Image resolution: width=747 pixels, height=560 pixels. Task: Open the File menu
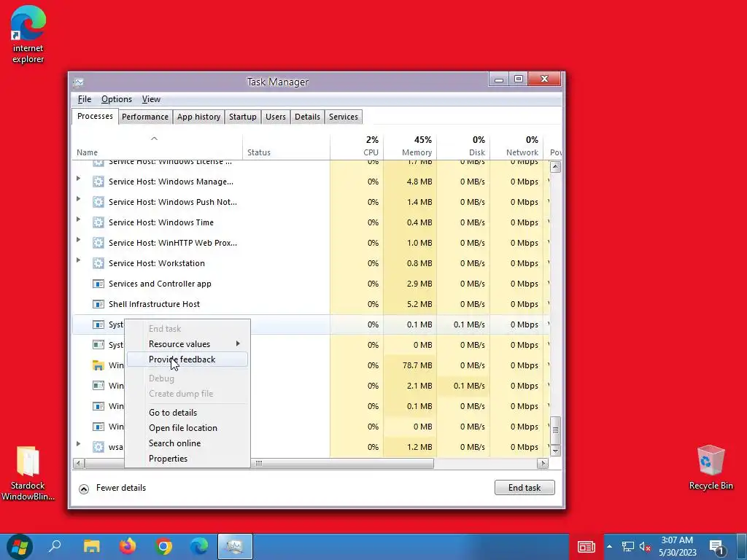point(85,99)
